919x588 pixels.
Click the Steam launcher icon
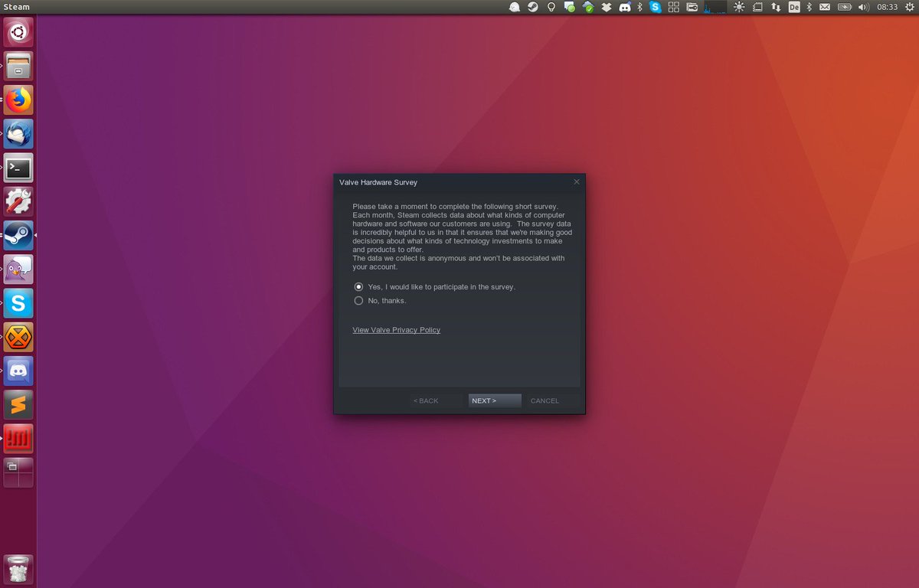tap(18, 235)
